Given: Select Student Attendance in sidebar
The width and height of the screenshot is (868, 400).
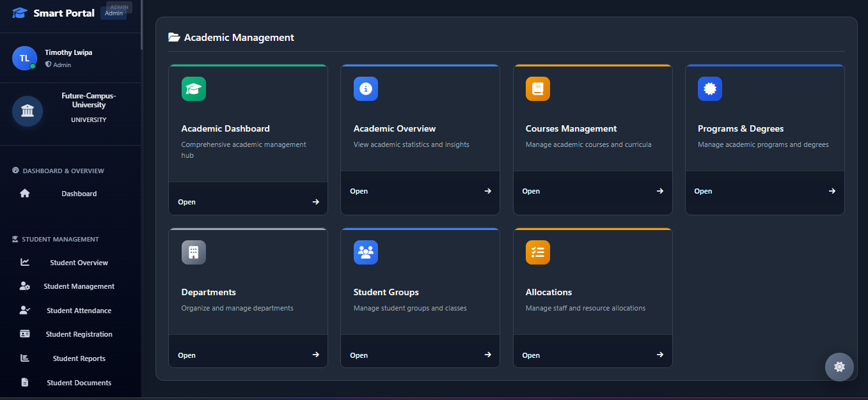Looking at the screenshot, I should [x=79, y=311].
